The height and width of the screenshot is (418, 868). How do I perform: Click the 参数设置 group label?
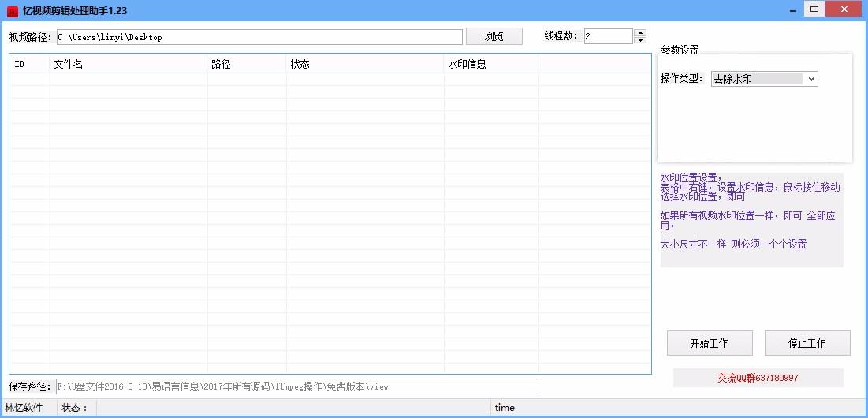(680, 49)
